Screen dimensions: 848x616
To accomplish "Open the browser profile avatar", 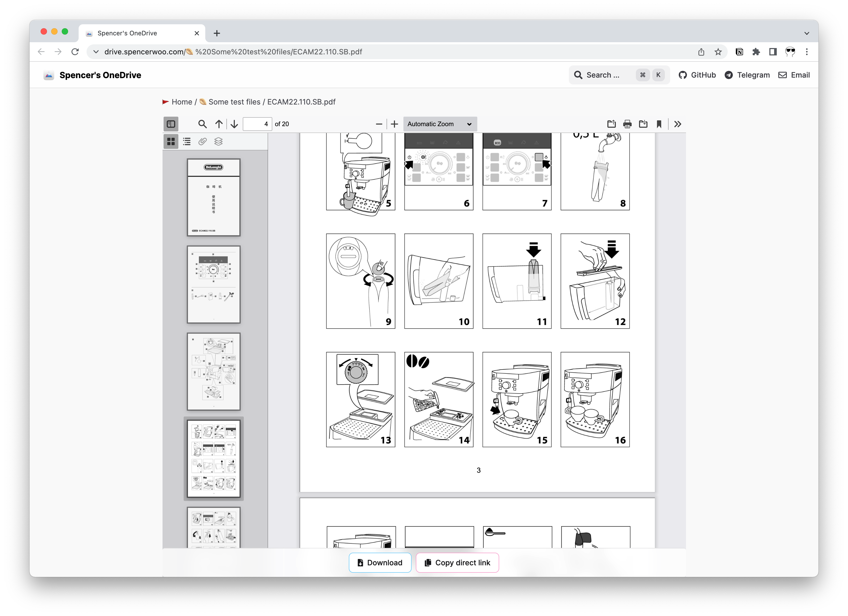I will click(x=790, y=52).
